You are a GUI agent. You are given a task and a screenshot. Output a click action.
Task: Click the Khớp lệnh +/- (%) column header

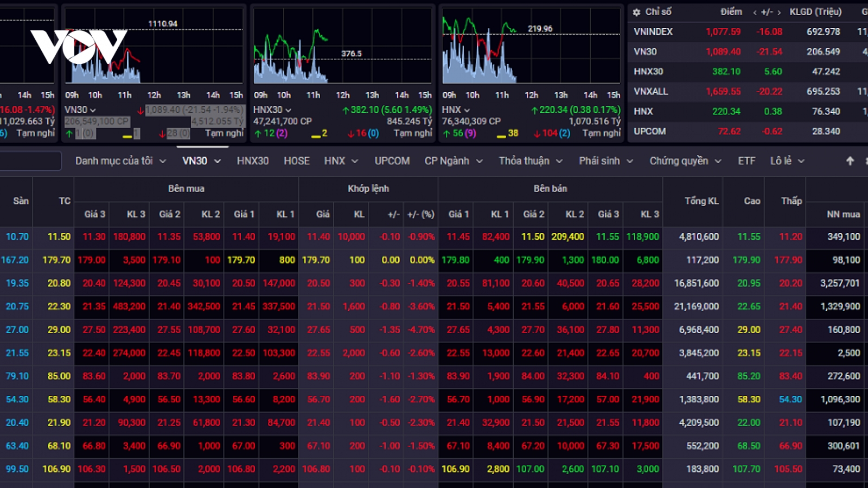tap(421, 214)
